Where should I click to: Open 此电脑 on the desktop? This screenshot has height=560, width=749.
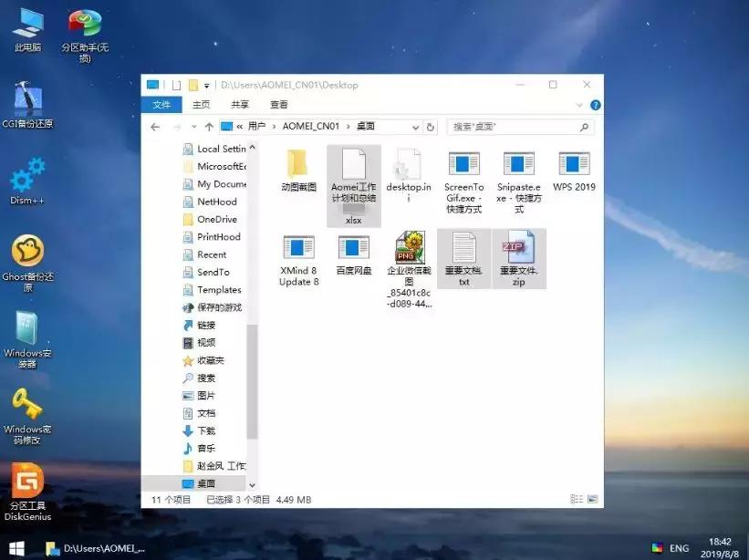tap(27, 23)
